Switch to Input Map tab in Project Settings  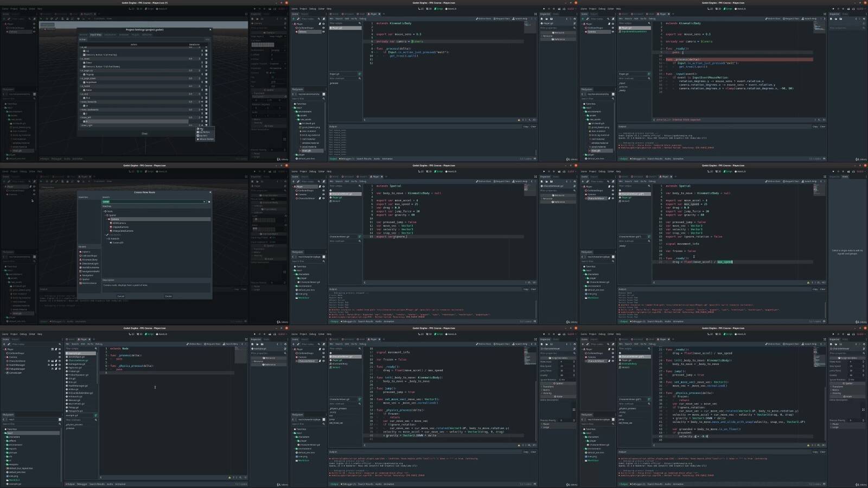(x=95, y=35)
